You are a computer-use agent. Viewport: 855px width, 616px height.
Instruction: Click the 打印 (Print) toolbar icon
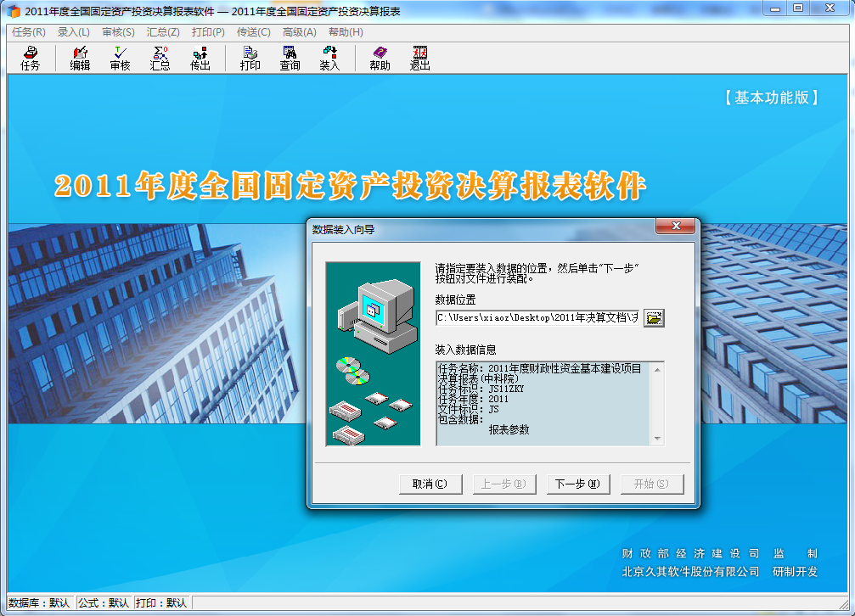coord(250,58)
